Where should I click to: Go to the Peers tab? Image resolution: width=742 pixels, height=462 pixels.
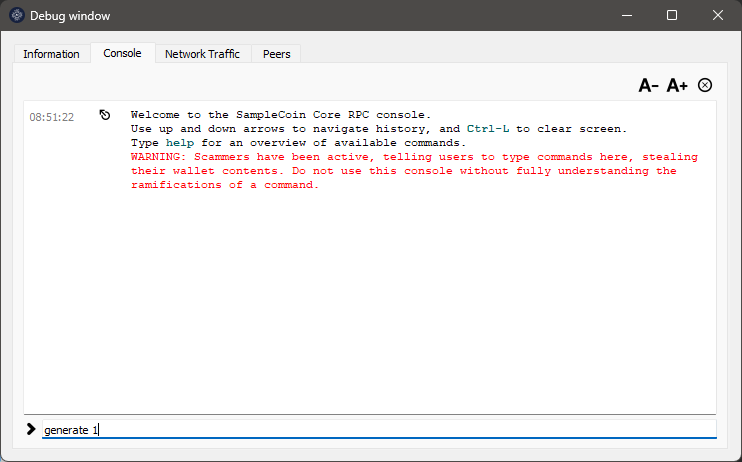[276, 54]
